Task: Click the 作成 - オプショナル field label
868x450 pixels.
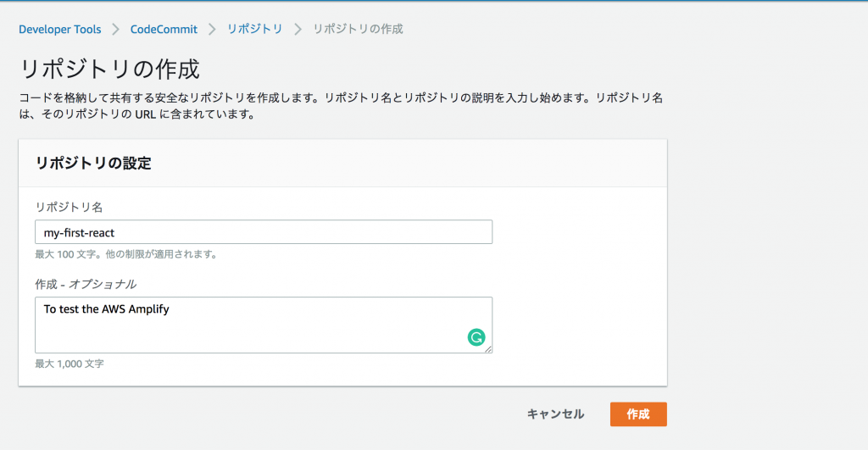Action: pos(86,284)
